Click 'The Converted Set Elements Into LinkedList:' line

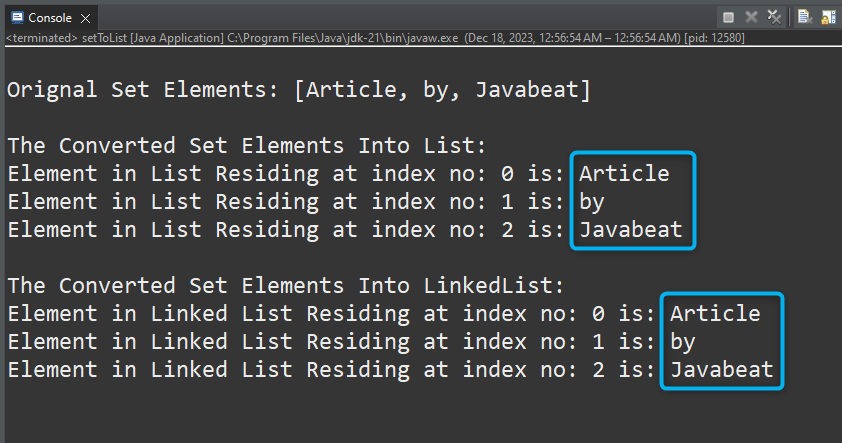click(x=286, y=286)
